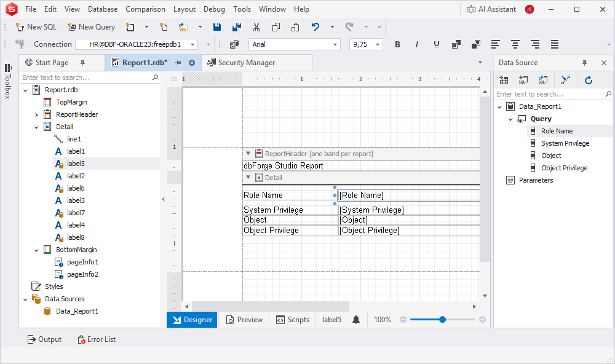615x364 pixels.
Task: Click the Redo arrow icon
Action: point(349,27)
